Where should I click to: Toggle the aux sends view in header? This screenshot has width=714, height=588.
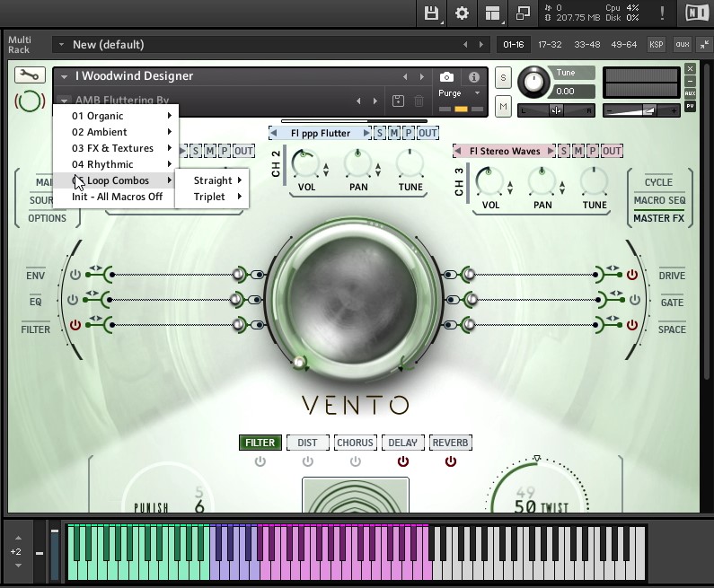coord(683,44)
